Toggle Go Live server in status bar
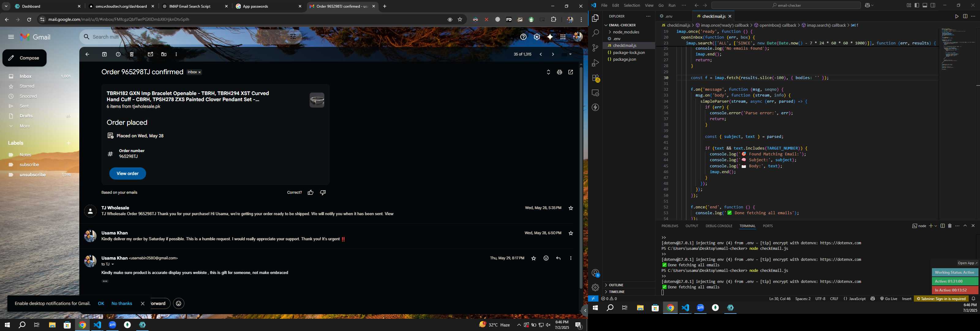 pos(889,299)
